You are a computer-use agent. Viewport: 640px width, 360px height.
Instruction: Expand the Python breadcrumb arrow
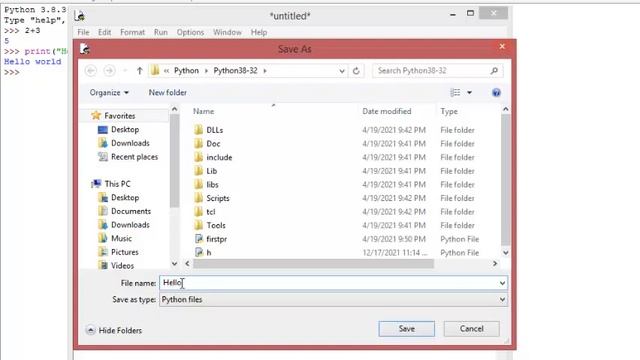point(206,71)
